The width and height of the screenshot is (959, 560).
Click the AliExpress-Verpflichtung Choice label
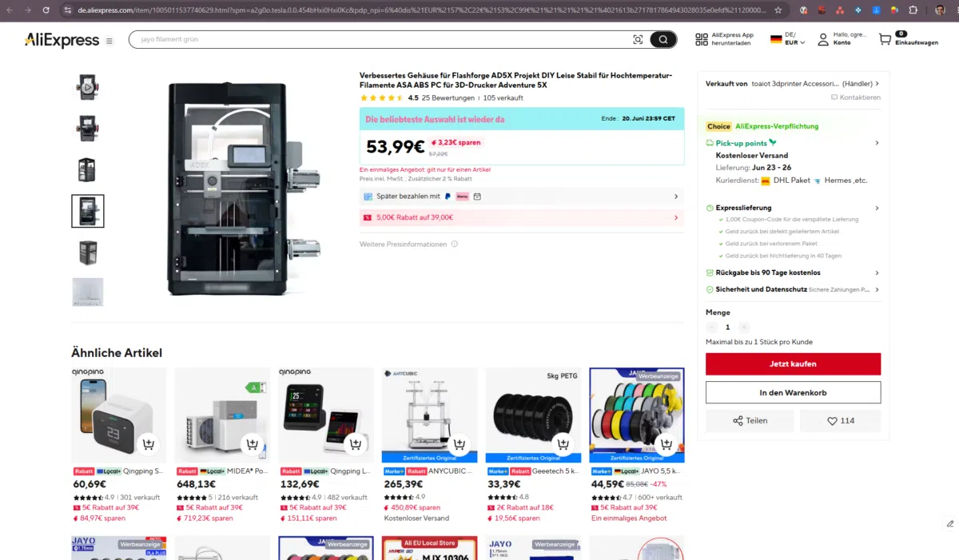[x=762, y=126]
